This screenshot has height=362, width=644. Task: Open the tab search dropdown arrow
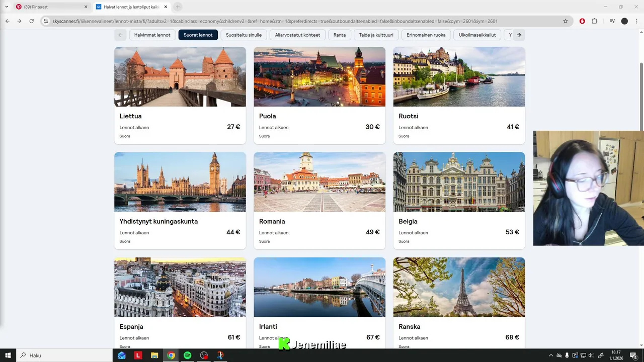point(7,7)
